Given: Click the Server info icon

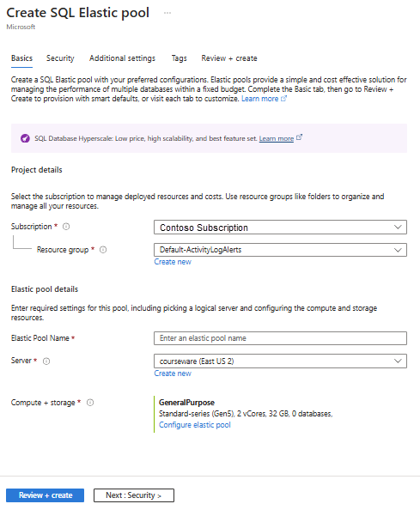Looking at the screenshot, I should pyautogui.click(x=46, y=361).
